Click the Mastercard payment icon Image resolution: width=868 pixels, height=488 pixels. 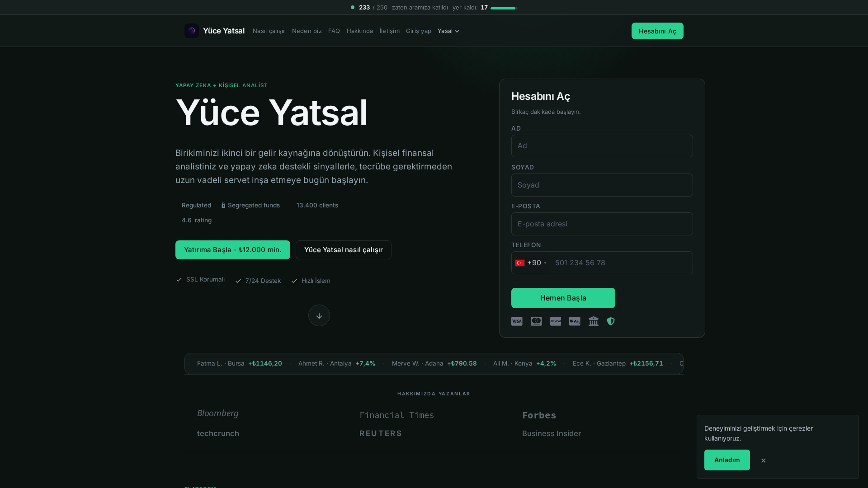[x=536, y=321]
